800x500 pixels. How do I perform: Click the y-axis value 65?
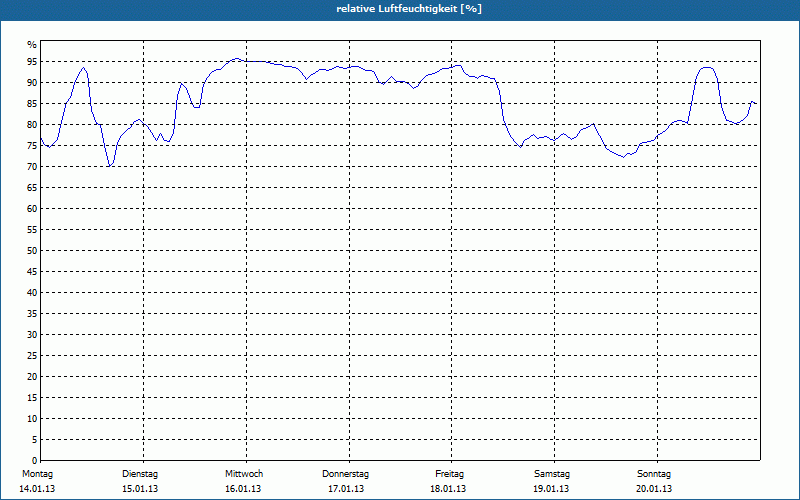(32, 188)
